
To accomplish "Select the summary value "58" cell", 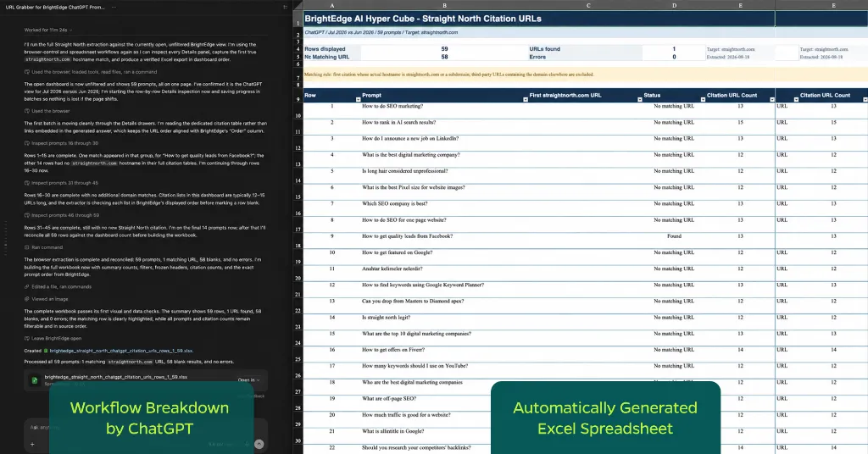I will (x=444, y=57).
